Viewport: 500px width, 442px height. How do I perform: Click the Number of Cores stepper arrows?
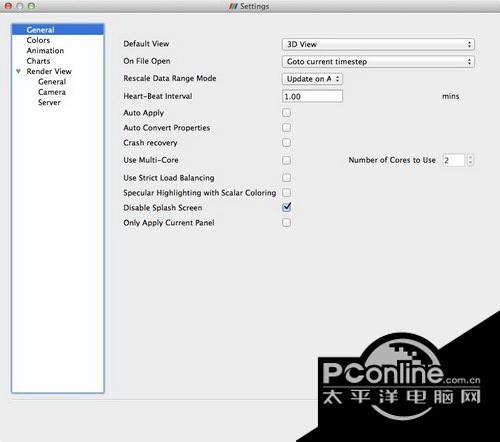[x=470, y=160]
